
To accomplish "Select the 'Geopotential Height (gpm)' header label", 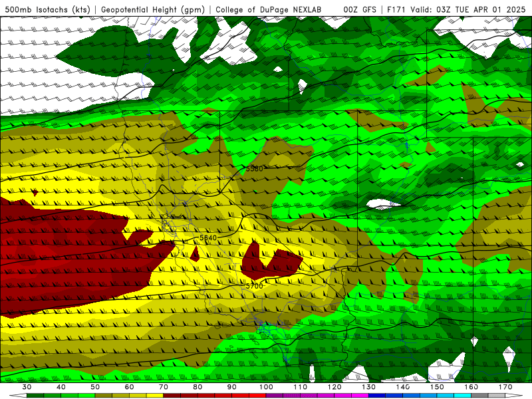I will click(x=153, y=9).
